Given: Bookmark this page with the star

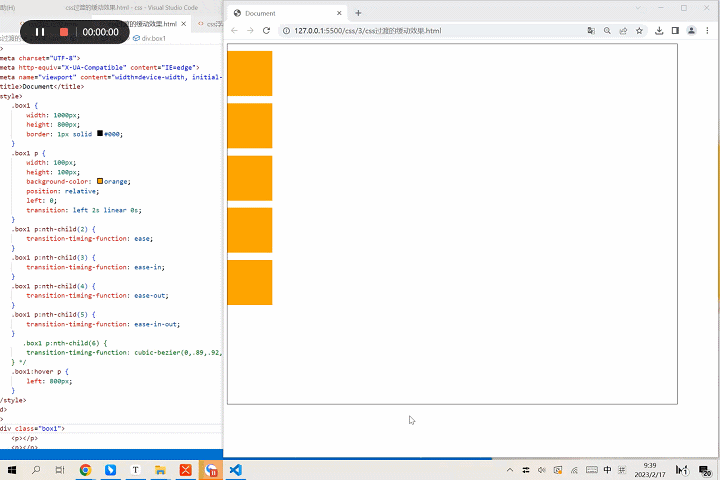Looking at the screenshot, I should tap(639, 31).
